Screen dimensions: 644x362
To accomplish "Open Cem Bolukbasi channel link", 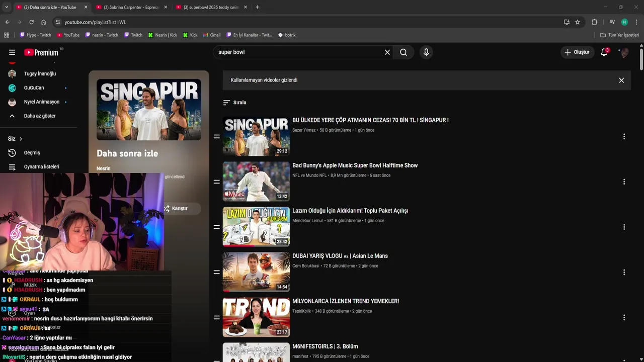I will tap(306, 266).
